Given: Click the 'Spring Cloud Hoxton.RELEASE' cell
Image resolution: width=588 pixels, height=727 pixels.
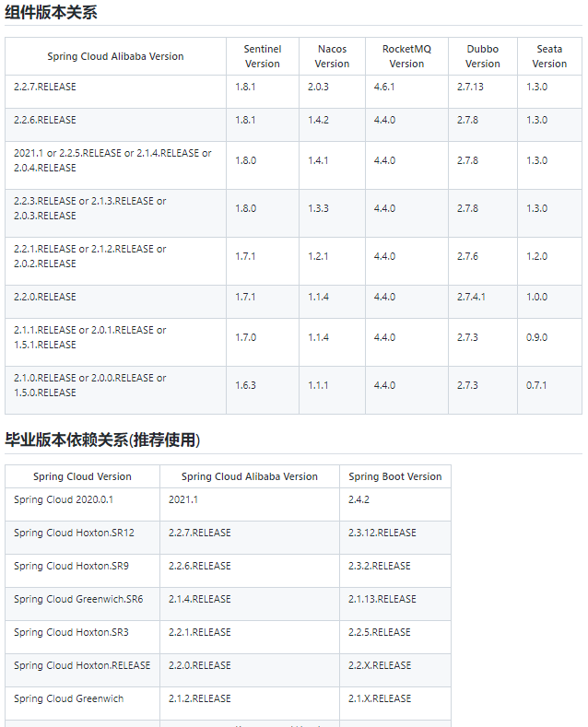Looking at the screenshot, I should (x=83, y=671).
